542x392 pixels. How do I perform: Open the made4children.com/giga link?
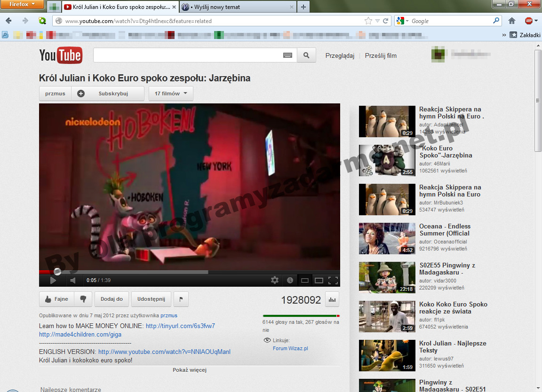coord(80,334)
